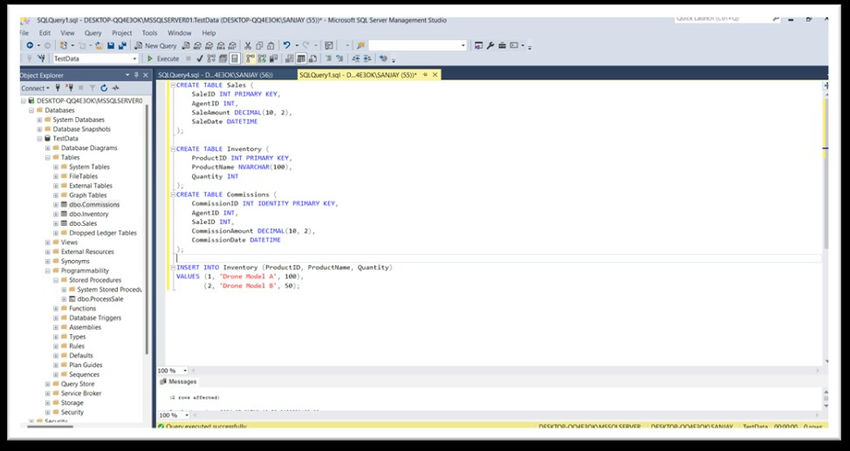Click the Display Estimated Execution Plan icon
850x451 pixels.
point(211,59)
